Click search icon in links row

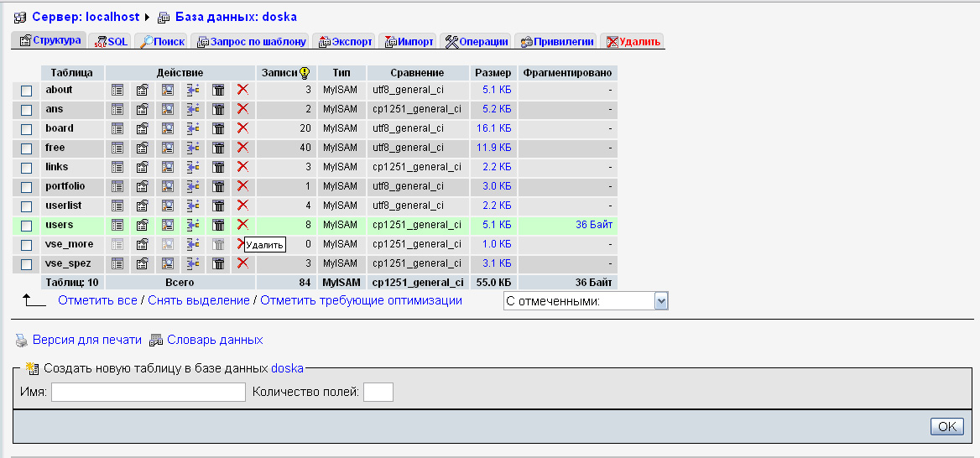(168, 168)
